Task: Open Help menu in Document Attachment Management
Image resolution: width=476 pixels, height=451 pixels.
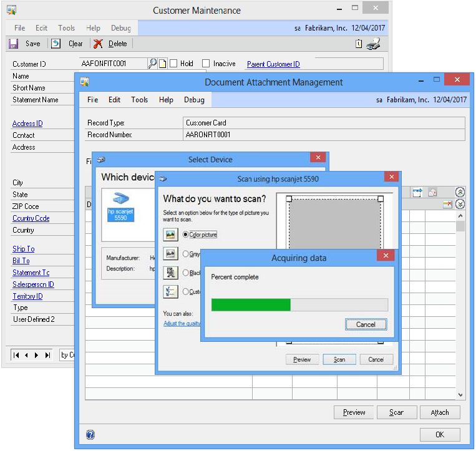Action: [166, 100]
